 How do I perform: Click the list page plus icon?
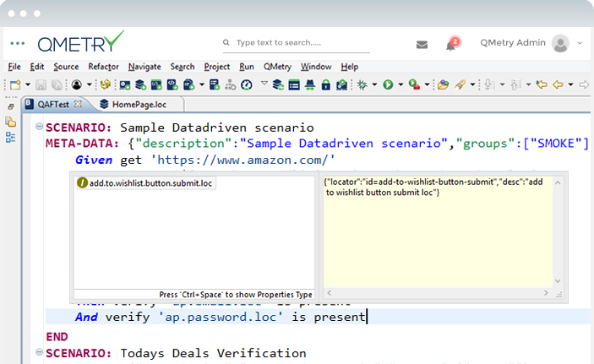point(215,84)
